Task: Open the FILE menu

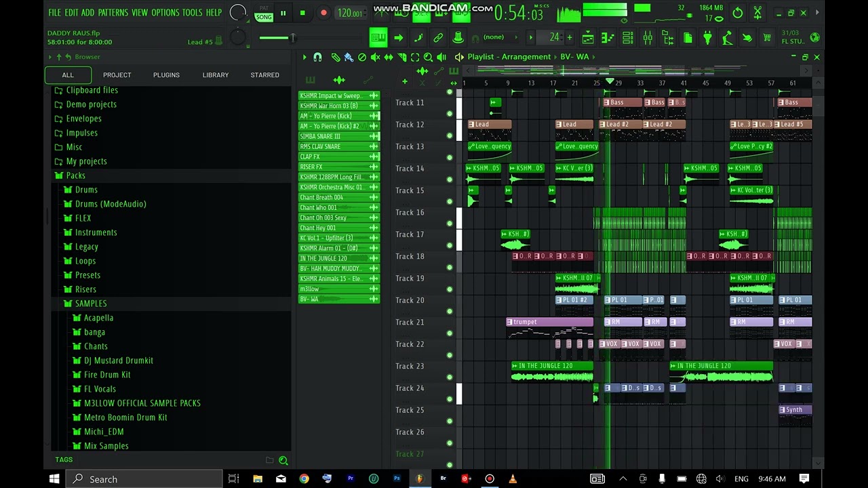Action: 54,13
